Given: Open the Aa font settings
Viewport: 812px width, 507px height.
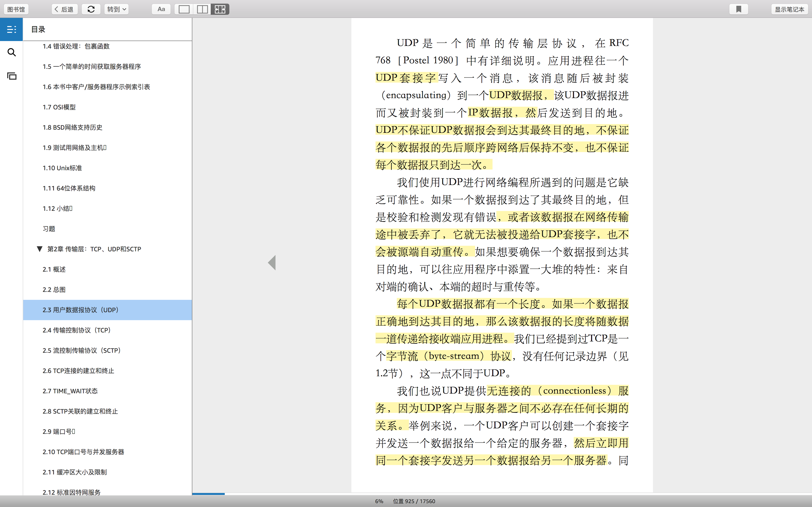Looking at the screenshot, I should tap(161, 9).
